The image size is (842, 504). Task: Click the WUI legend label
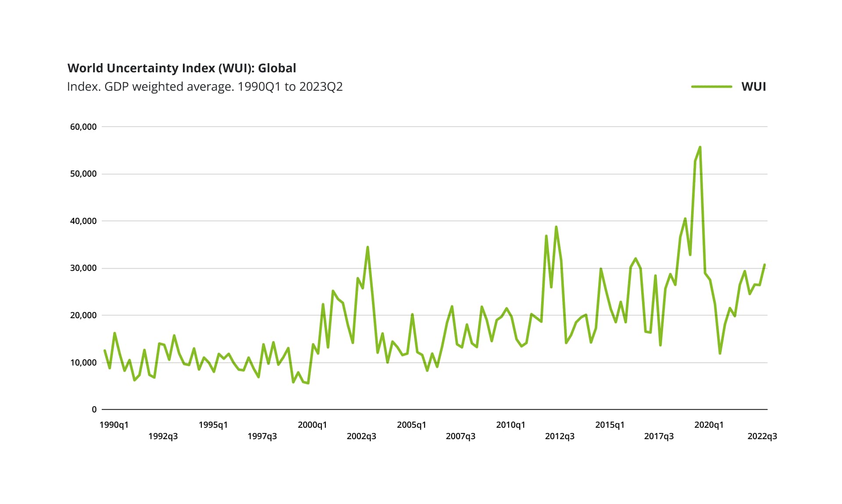[x=753, y=87]
